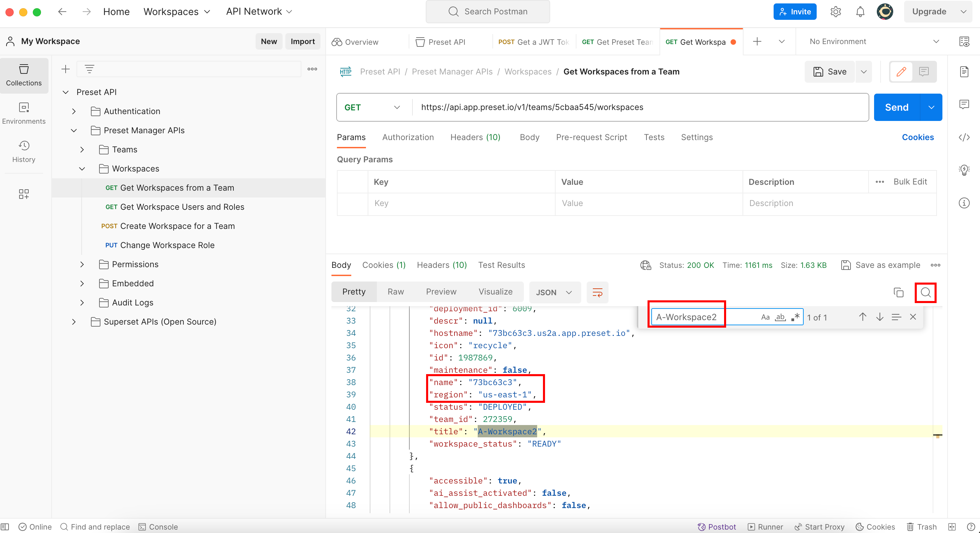Open the GET method dropdown

click(372, 107)
